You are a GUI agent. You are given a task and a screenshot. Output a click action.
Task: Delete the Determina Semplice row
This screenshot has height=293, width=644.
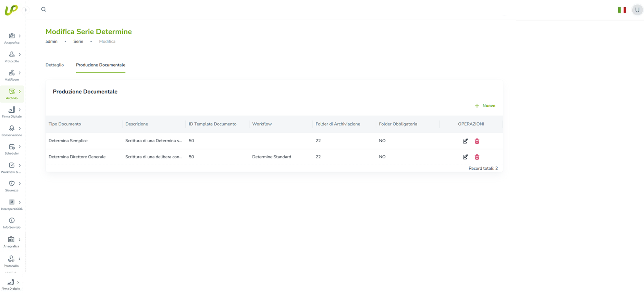477,141
